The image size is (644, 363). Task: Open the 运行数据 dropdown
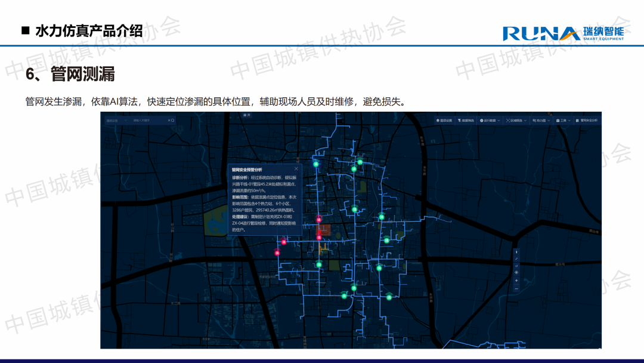[489, 121]
